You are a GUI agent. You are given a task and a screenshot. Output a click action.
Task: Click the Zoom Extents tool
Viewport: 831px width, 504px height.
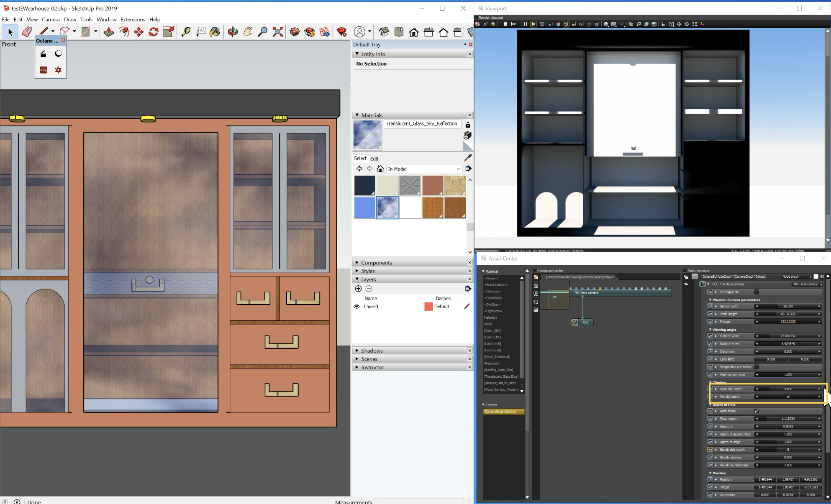coord(277,32)
